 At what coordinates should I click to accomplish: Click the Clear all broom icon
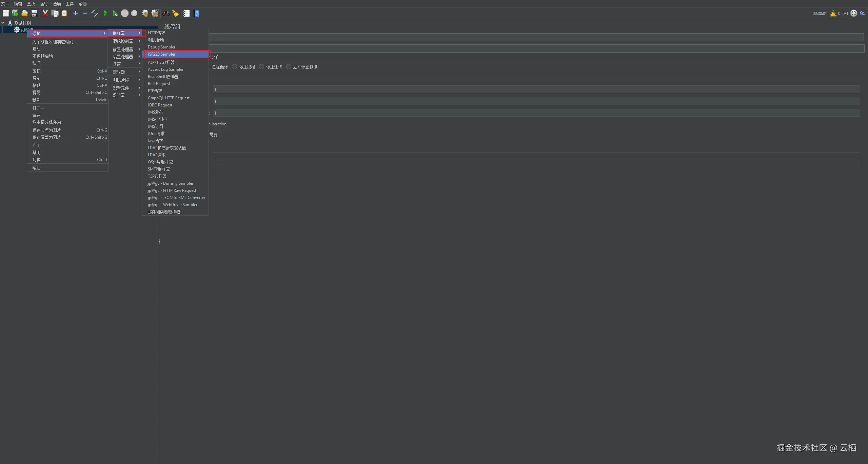click(x=155, y=14)
